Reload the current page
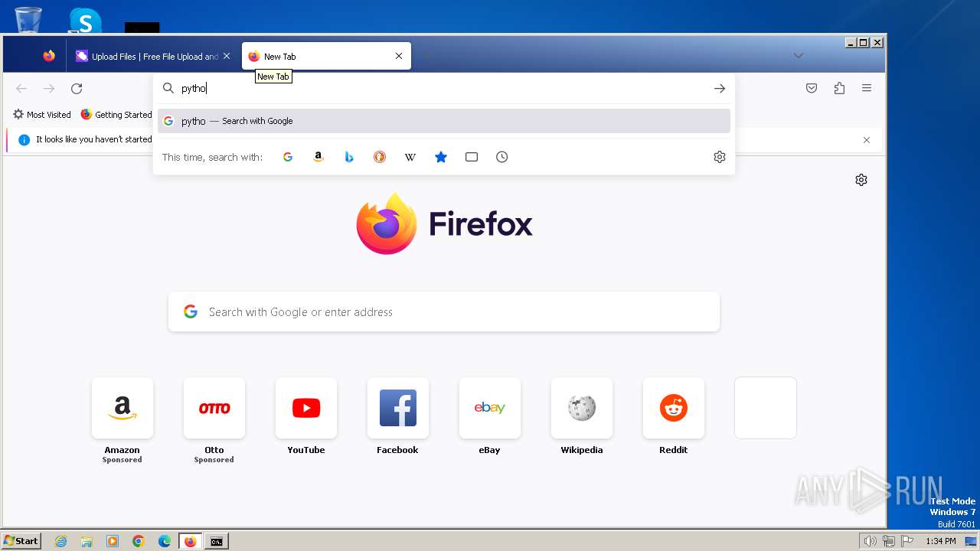Screen dimensions: 980x551 (77, 89)
